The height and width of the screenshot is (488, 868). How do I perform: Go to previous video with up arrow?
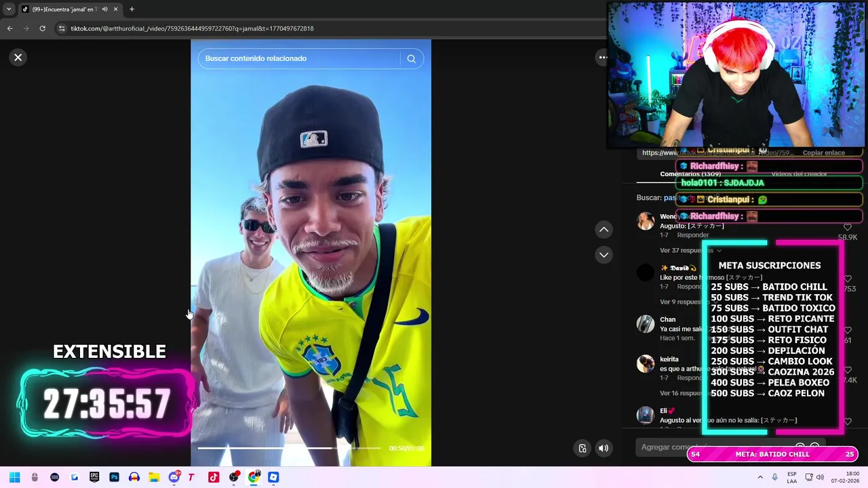click(604, 230)
